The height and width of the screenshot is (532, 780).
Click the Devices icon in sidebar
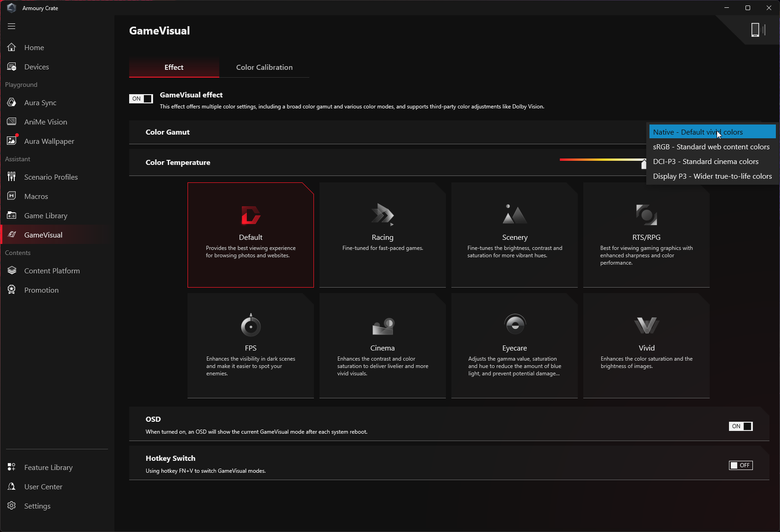coord(12,67)
